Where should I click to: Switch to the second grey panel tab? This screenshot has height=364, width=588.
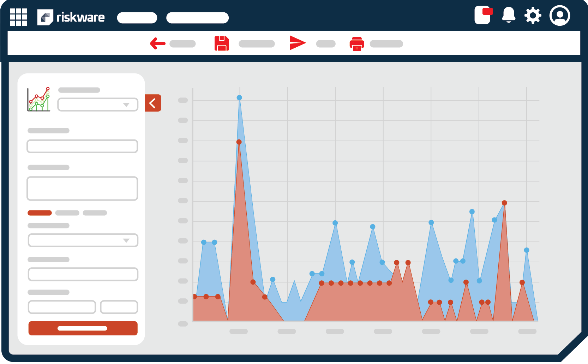[x=67, y=213]
